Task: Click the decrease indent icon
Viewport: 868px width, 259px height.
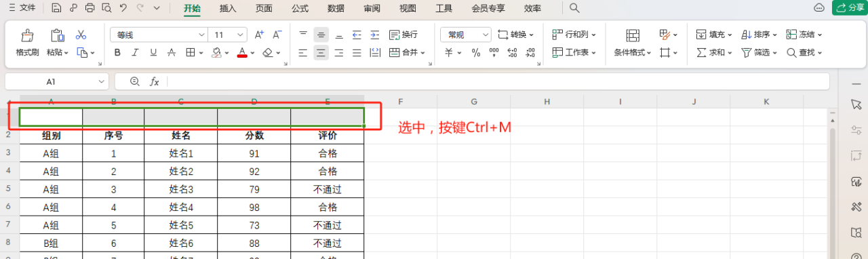Action: point(357,35)
